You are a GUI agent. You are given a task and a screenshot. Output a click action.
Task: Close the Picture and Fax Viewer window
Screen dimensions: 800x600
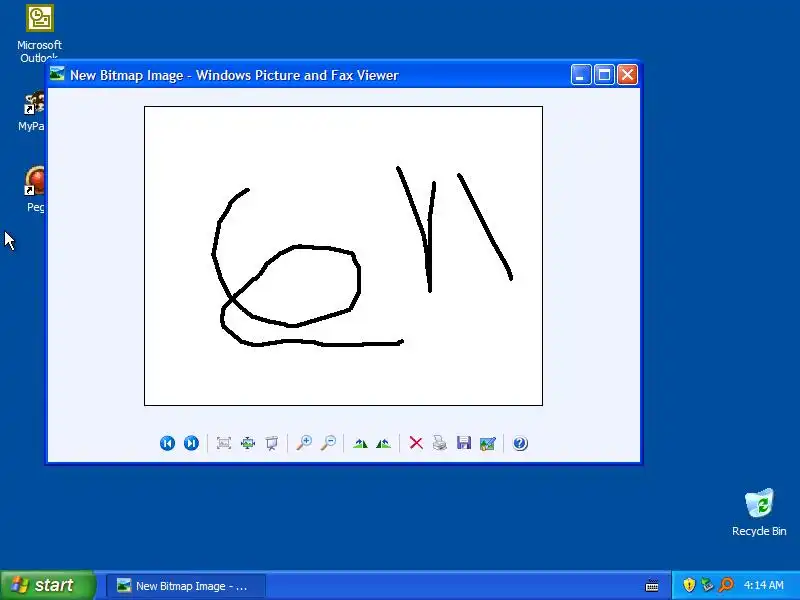coord(628,75)
